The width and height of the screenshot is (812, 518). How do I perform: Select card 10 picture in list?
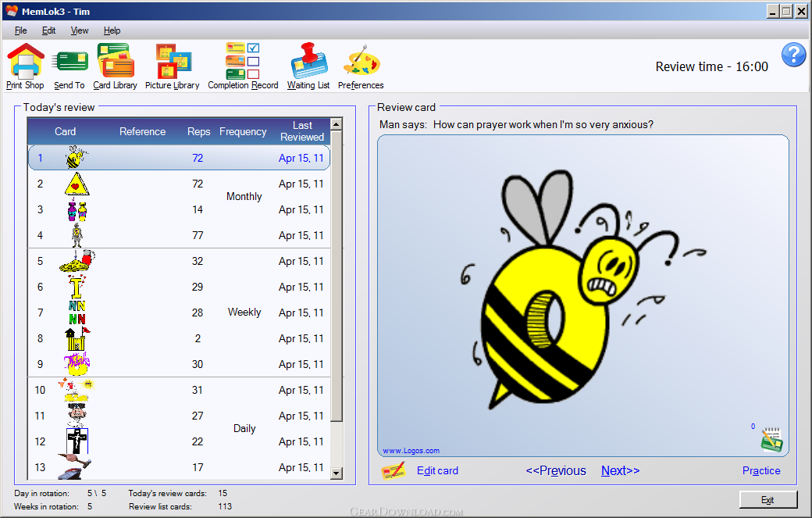click(77, 390)
